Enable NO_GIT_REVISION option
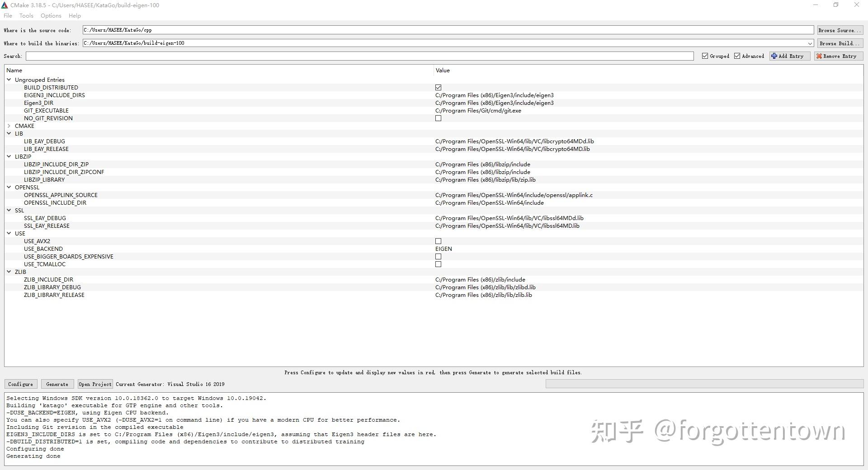 coord(438,118)
